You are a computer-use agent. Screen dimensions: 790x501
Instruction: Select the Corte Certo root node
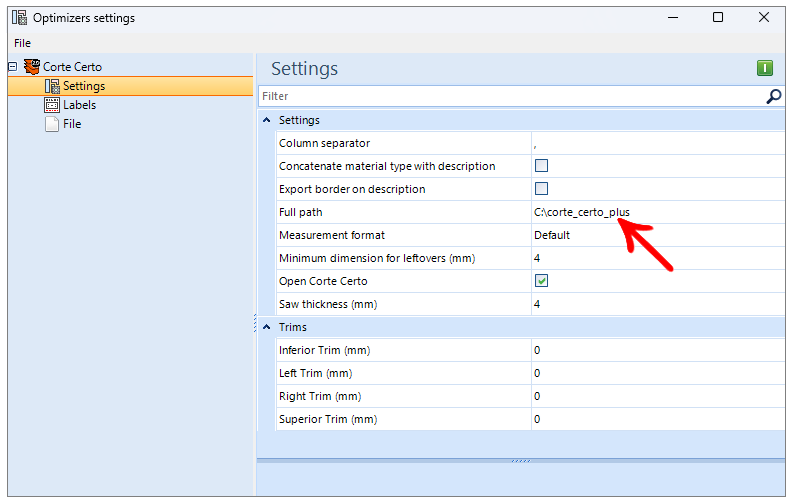coord(72,67)
